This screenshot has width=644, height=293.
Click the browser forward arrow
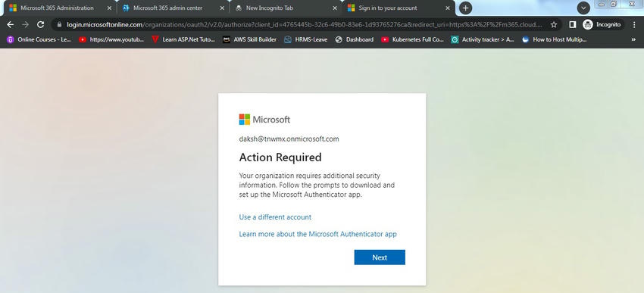click(26, 25)
